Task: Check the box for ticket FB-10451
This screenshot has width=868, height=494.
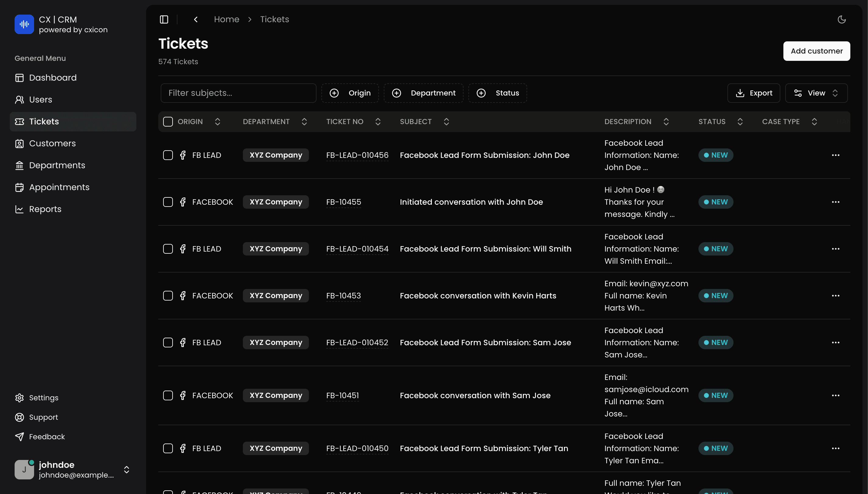Action: (x=168, y=395)
